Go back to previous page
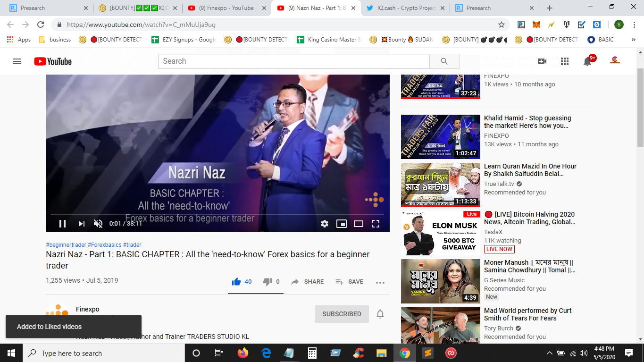This screenshot has height=362, width=644. [x=10, y=25]
